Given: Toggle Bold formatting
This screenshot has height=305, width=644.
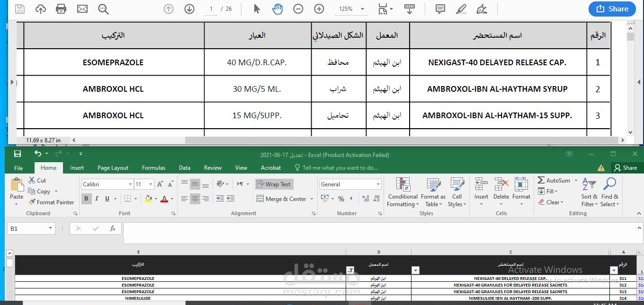Looking at the screenshot, I should 86,199.
